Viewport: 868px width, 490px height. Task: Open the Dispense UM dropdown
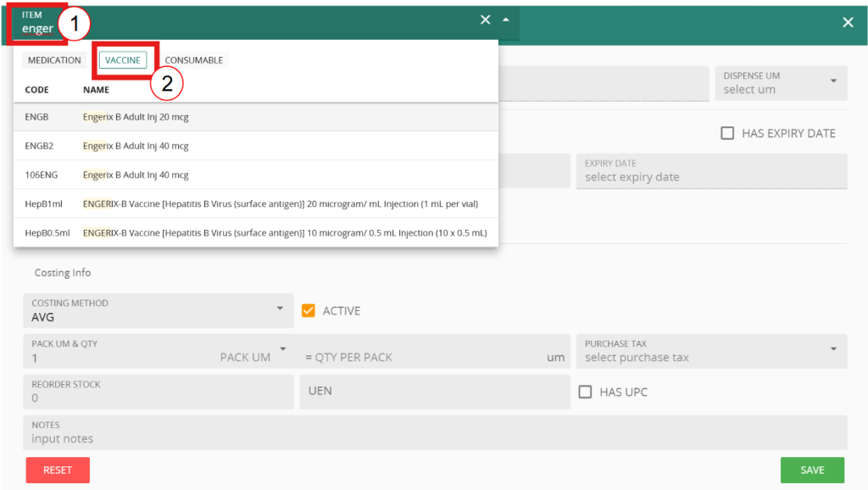point(780,82)
